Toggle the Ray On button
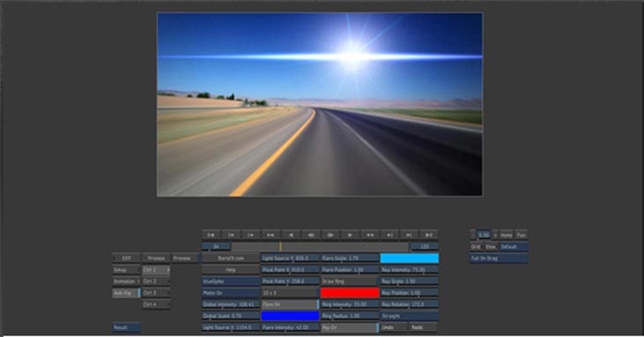 tap(350, 327)
